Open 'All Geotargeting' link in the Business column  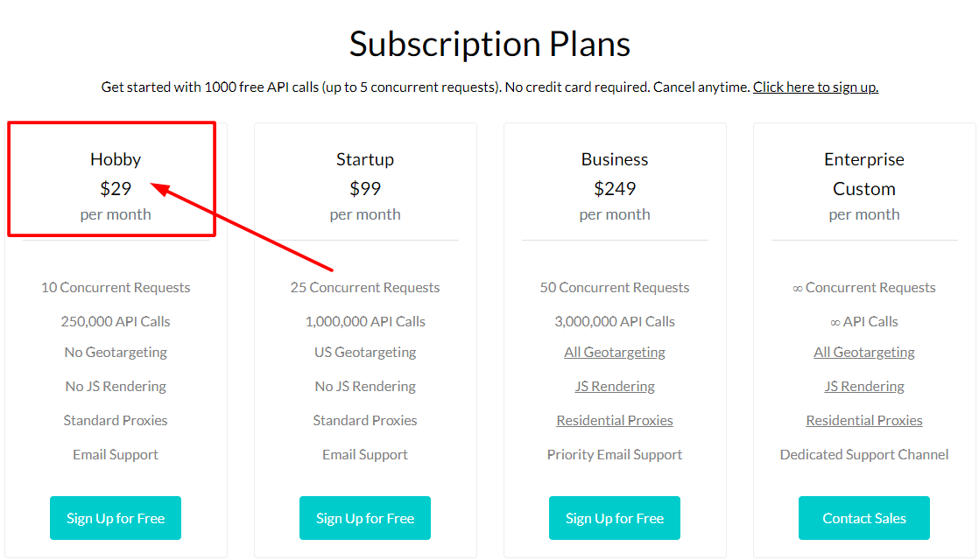coord(614,352)
